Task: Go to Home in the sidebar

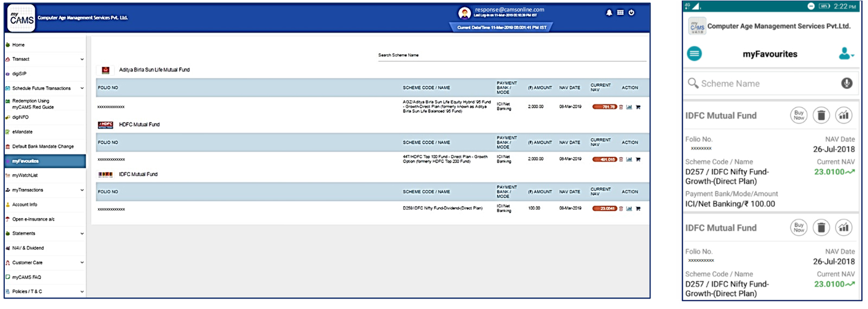Action: tap(18, 45)
